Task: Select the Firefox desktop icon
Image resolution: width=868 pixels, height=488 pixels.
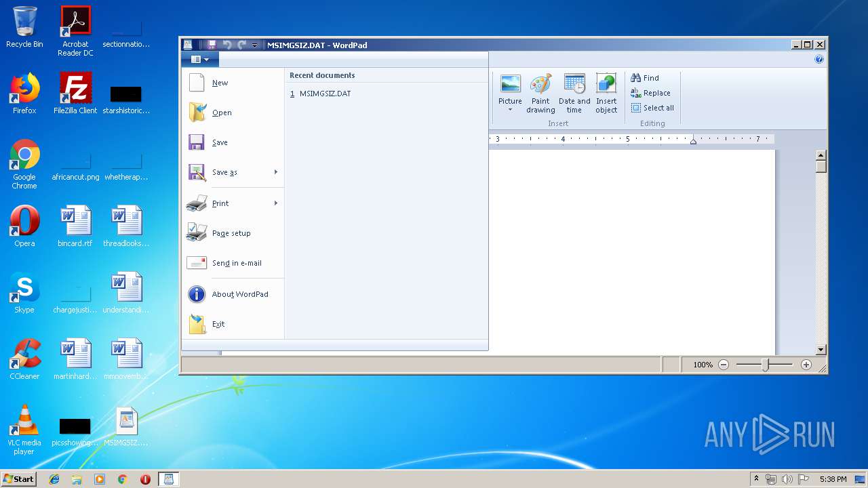Action: pyautogui.click(x=24, y=94)
